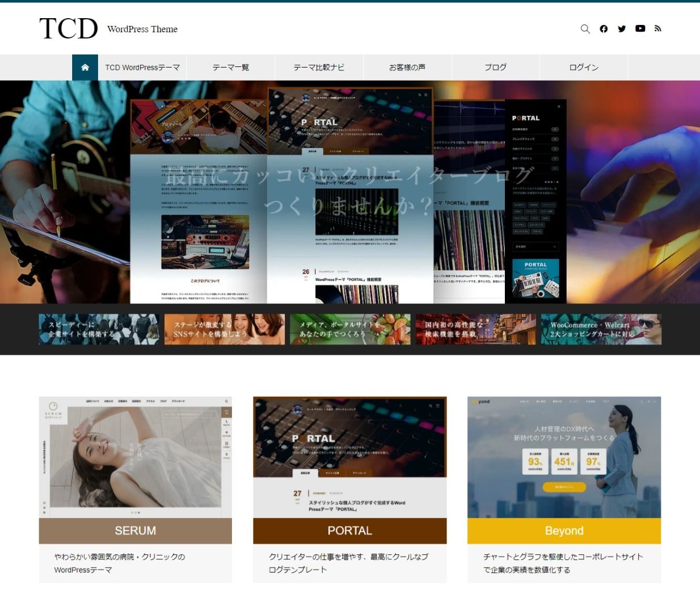
Task: Select the Home icon in the navigation bar
Action: pyautogui.click(x=85, y=67)
